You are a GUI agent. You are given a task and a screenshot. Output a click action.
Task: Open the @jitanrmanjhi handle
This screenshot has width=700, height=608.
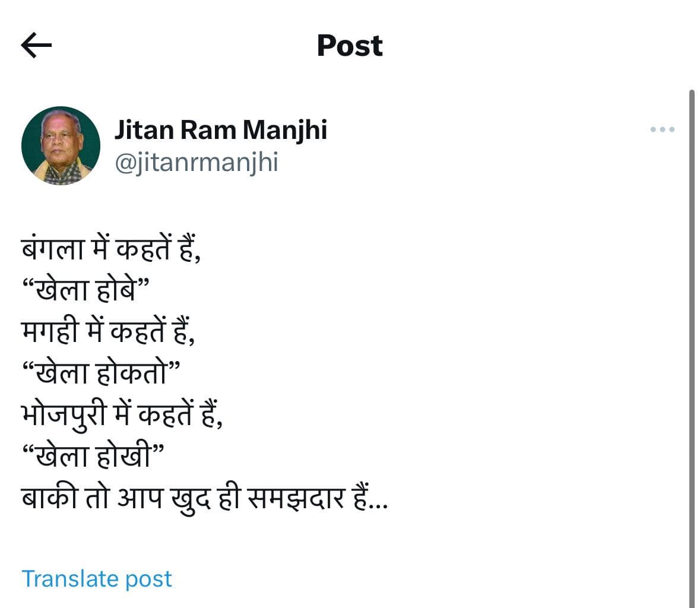tap(196, 162)
